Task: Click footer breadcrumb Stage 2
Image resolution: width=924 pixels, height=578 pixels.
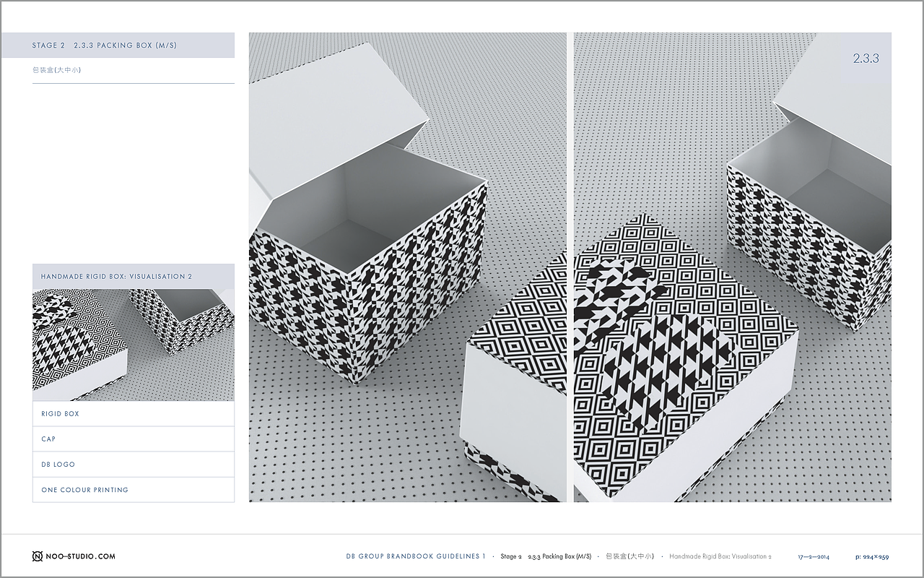Action: click(x=511, y=556)
